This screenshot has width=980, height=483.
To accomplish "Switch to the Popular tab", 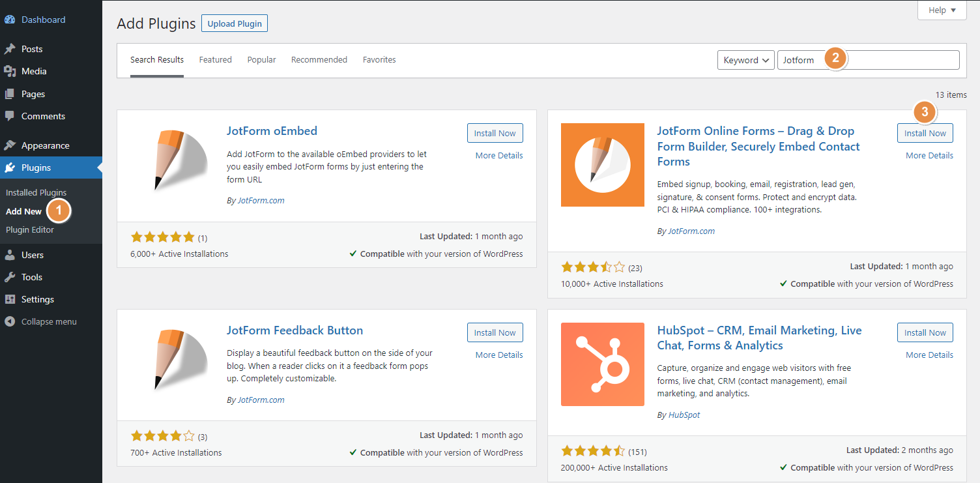I will coord(262,60).
